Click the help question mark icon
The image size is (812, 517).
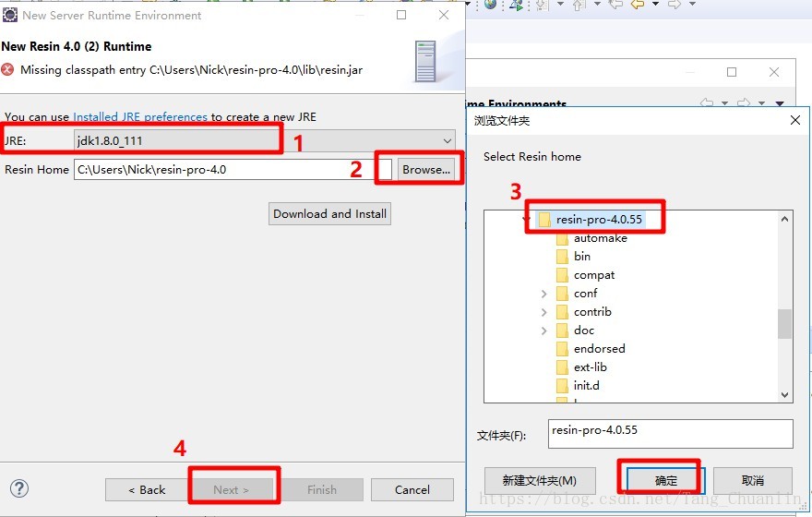(x=19, y=488)
